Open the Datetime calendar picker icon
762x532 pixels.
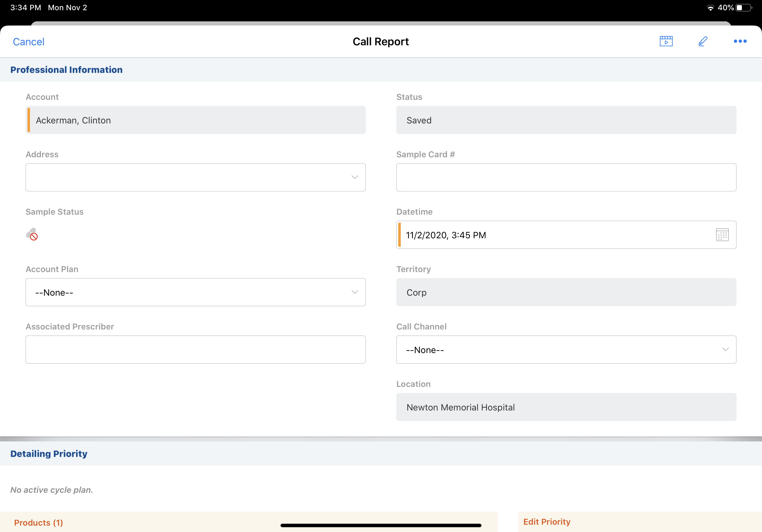722,235
